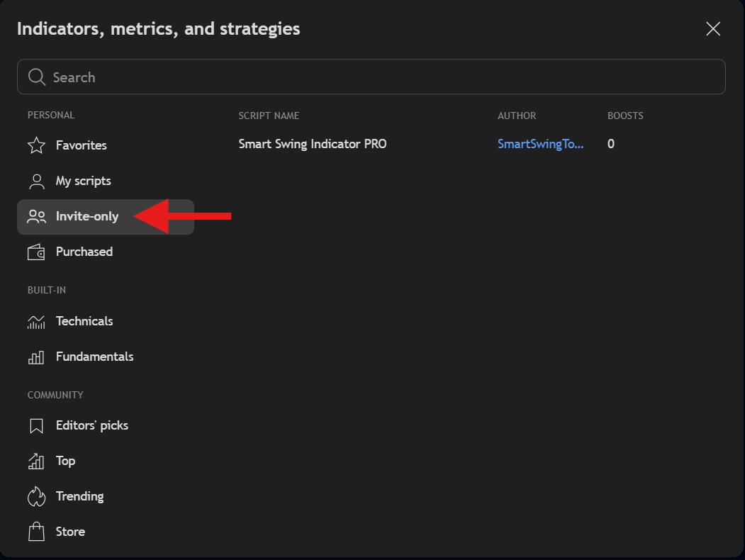Image resolution: width=745 pixels, height=560 pixels.
Task: Click the person icon for My scripts
Action: pos(36,181)
